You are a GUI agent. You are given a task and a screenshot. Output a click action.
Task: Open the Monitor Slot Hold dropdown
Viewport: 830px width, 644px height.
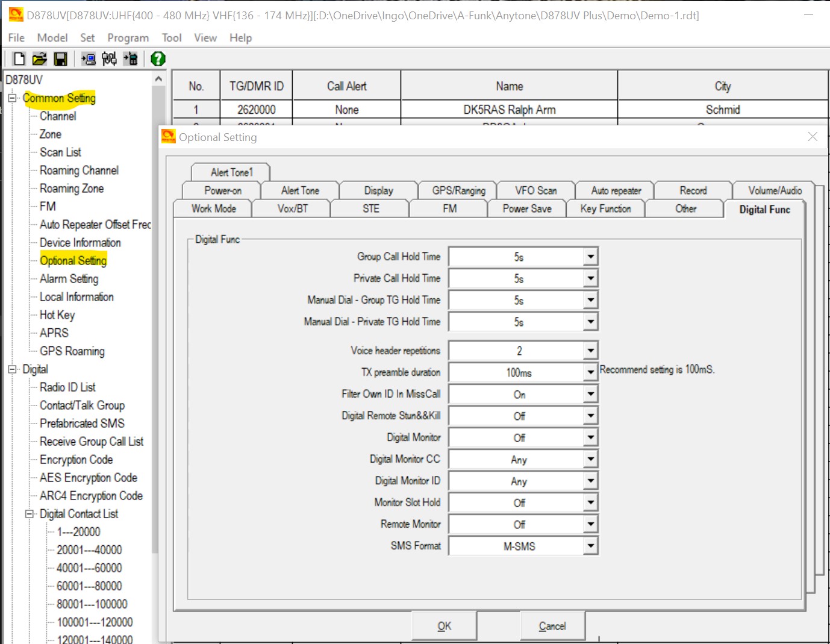[591, 502]
